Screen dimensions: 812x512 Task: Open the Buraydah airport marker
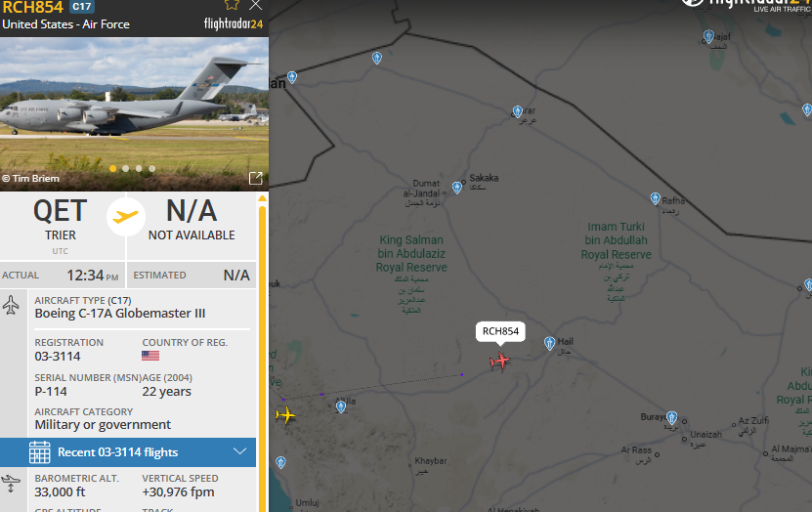coord(671,417)
